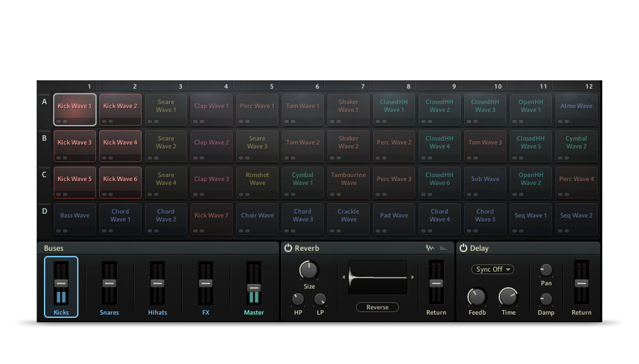
Task: Select the ClosedHH Wave 1 pad
Action: point(394,109)
